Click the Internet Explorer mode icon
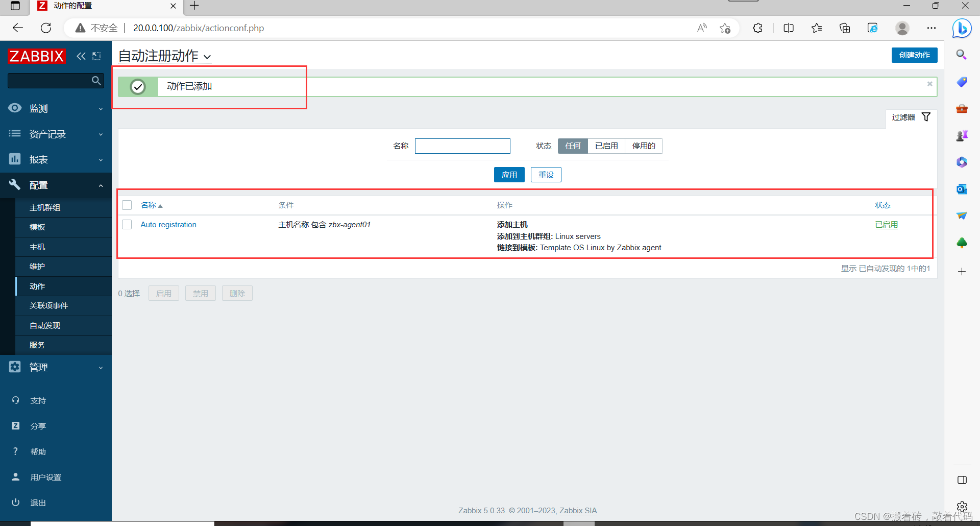The height and width of the screenshot is (526, 980). pos(873,28)
